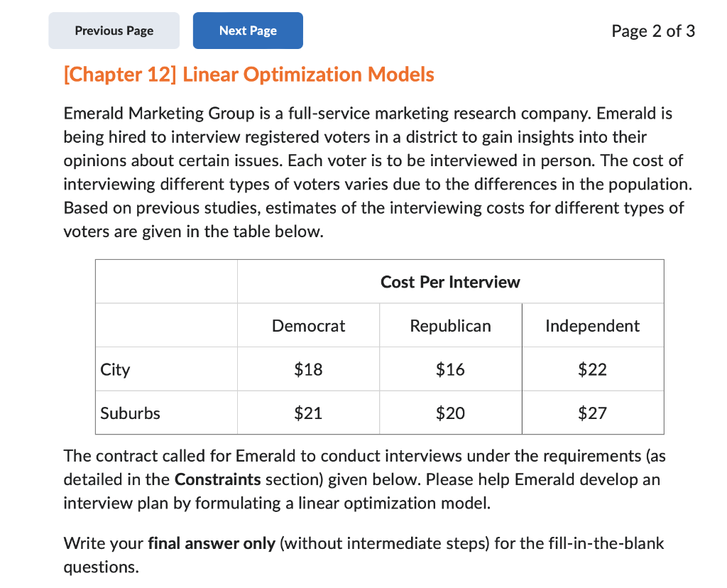Select the Democrat column header
Image resolution: width=727 pixels, height=588 pixels.
point(308,325)
